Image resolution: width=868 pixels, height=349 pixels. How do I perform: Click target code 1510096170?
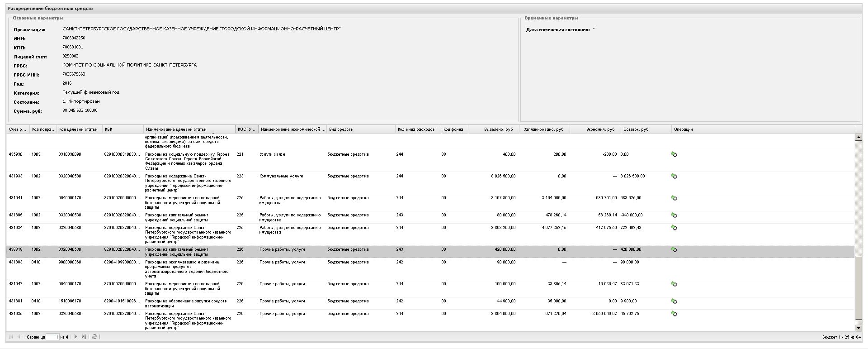pyautogui.click(x=70, y=301)
